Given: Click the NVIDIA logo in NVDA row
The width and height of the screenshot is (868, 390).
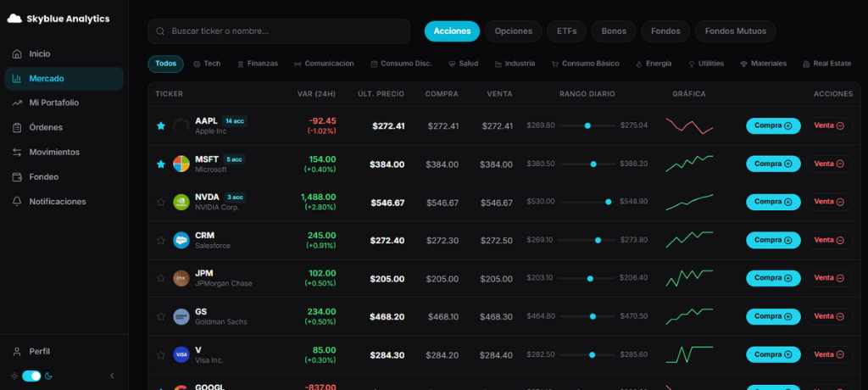Looking at the screenshot, I should point(181,202).
